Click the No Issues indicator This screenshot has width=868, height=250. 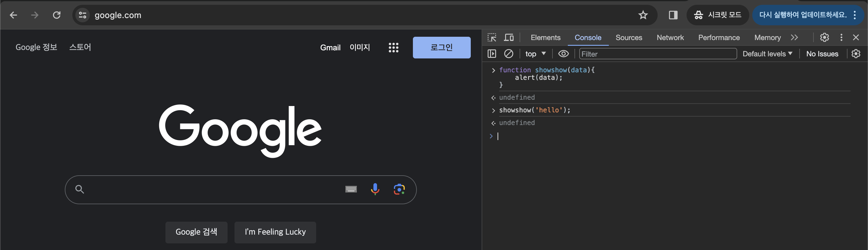[822, 54]
